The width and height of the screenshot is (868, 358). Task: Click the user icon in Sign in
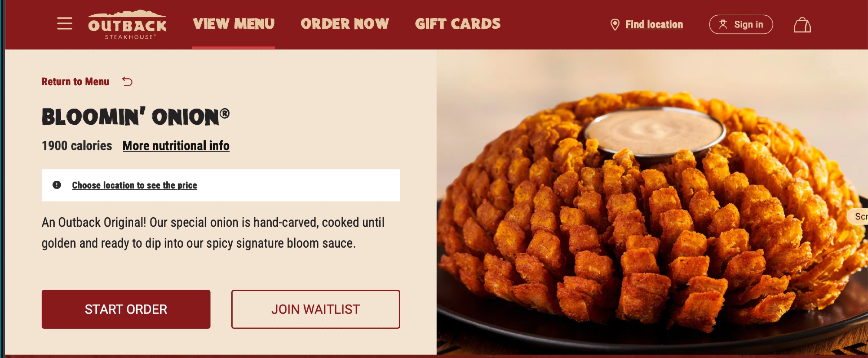[723, 24]
